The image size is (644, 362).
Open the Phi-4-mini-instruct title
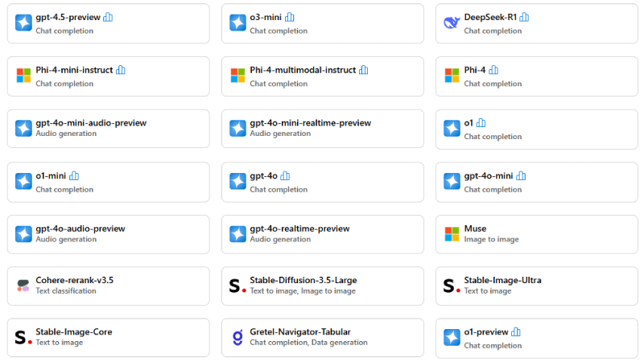pyautogui.click(x=74, y=70)
